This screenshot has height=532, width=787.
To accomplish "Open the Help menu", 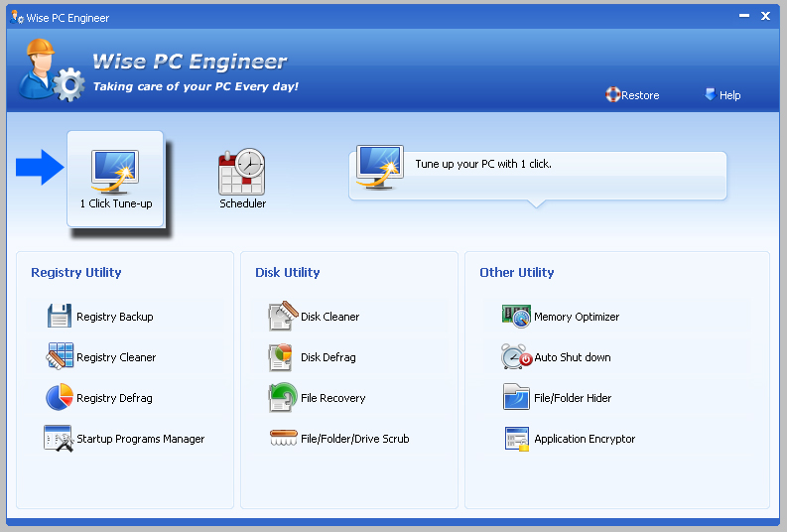I will 722,95.
